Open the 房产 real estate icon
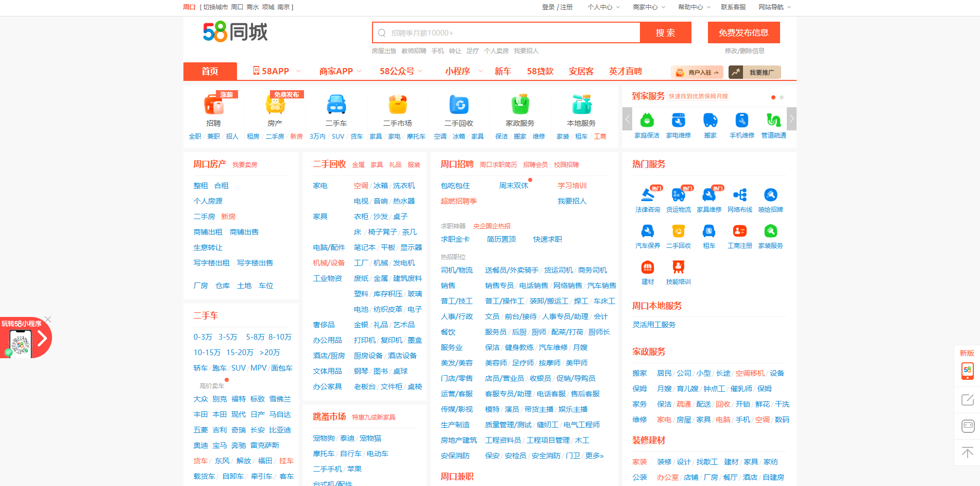The height and width of the screenshot is (486, 980). click(275, 105)
